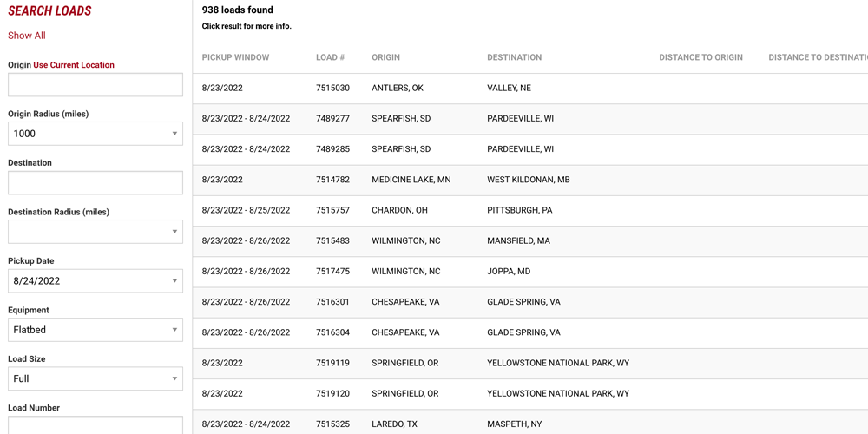
Task: Expand the Destination Radius dropdown
Action: [x=95, y=232]
